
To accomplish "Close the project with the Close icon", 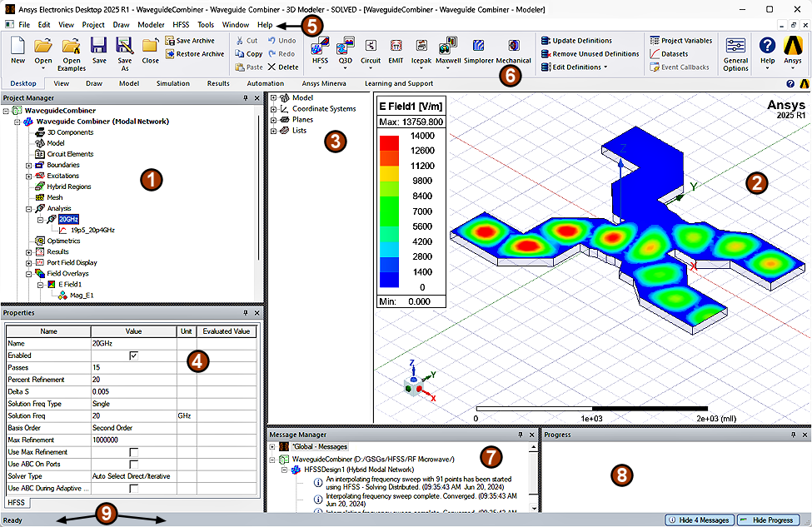I will (150, 51).
